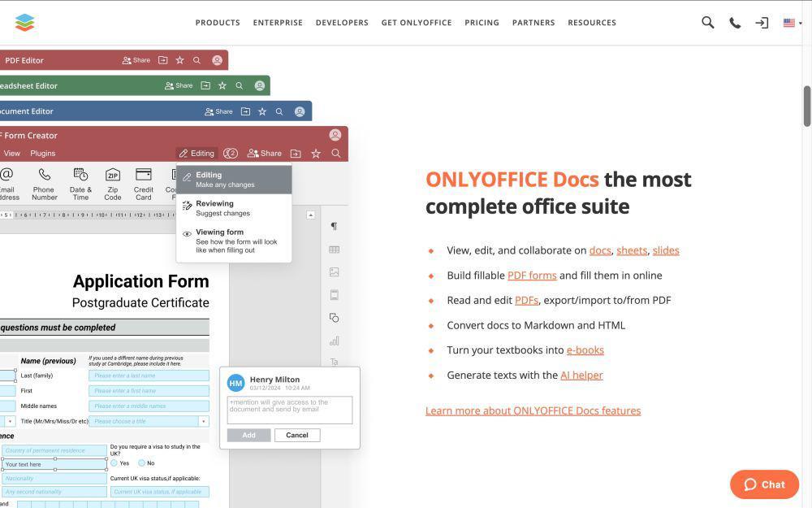The image size is (812, 508).
Task: Click the search icon in Form Creator toolbar
Action: tap(336, 154)
